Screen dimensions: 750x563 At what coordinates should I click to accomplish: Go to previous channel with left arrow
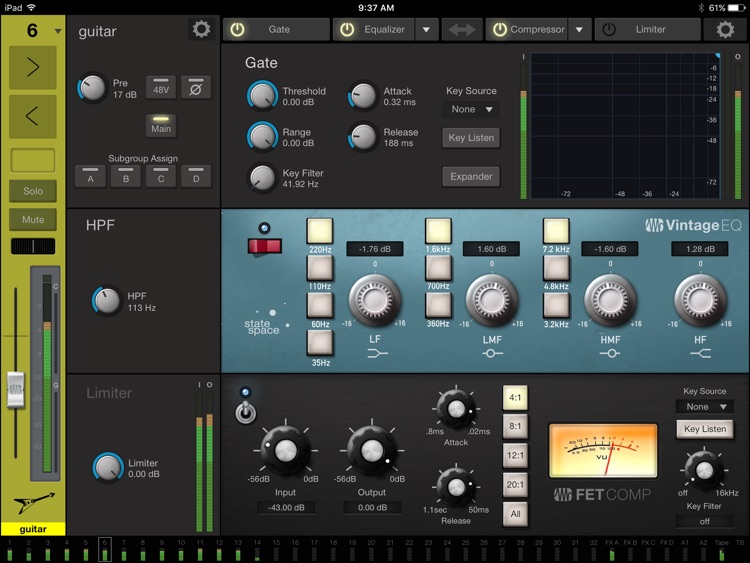33,116
